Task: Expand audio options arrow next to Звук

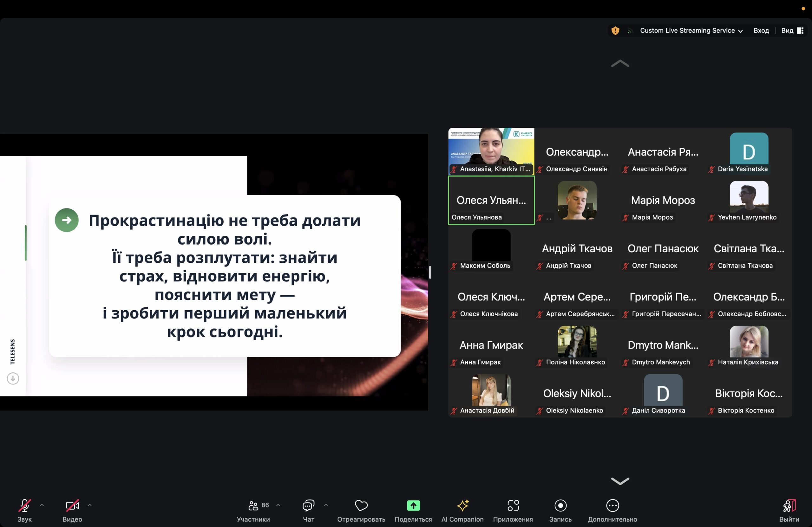Action: pyautogui.click(x=42, y=505)
